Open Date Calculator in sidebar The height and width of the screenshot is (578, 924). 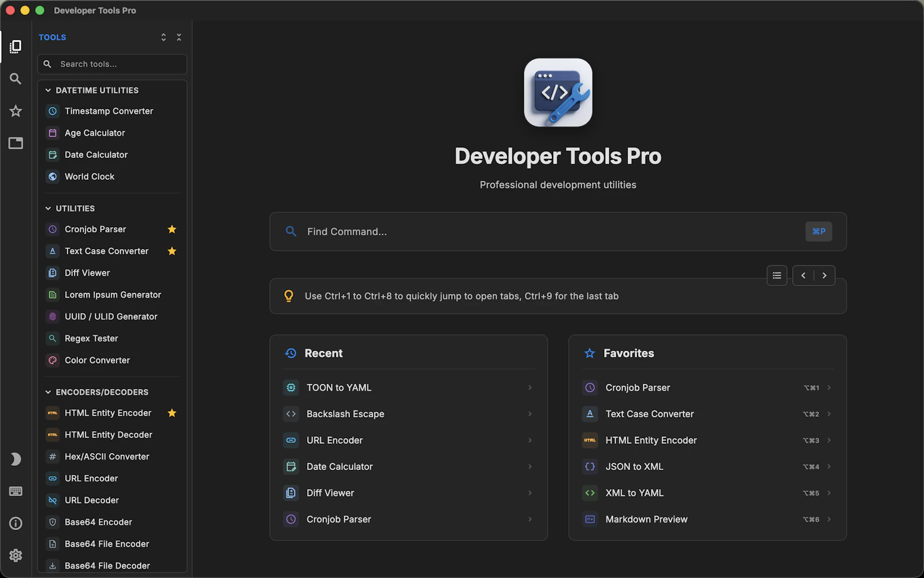click(x=112, y=155)
